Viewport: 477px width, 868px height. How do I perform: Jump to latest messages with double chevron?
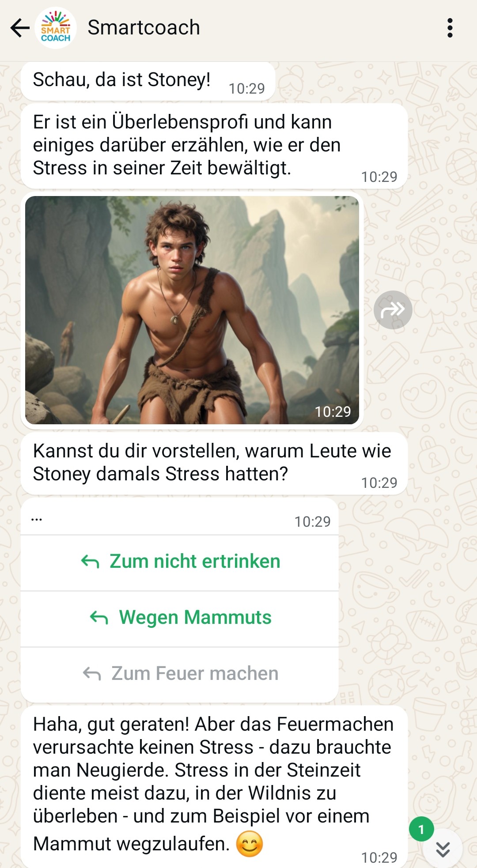tap(443, 849)
